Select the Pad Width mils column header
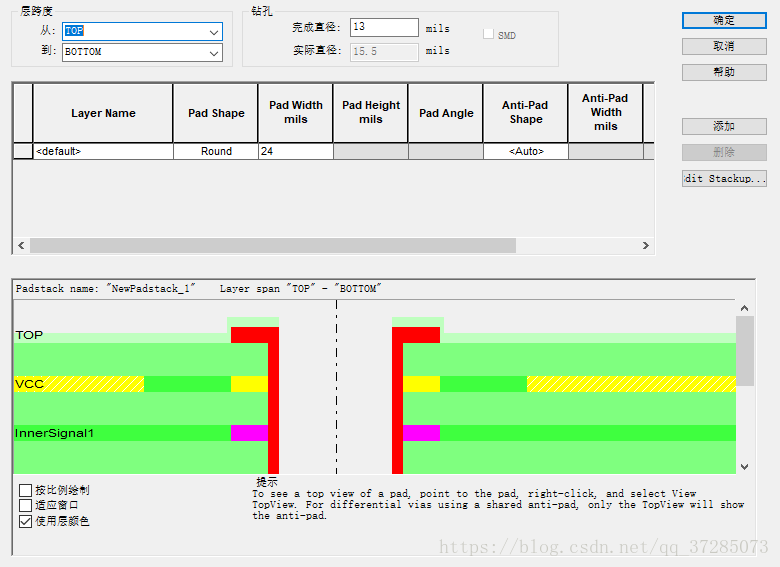 295,113
